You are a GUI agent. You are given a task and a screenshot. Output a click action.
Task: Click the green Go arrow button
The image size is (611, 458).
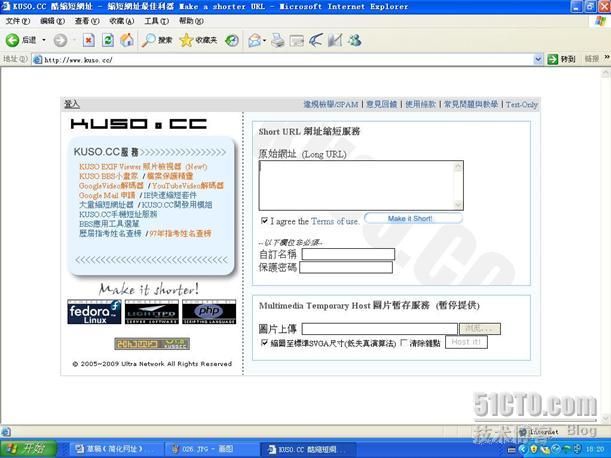click(553, 59)
